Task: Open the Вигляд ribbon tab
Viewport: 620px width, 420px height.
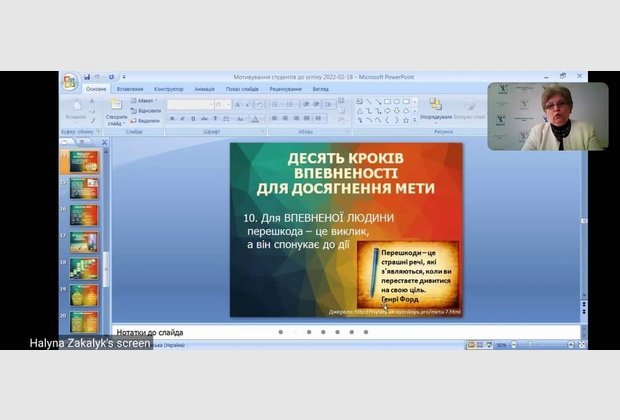Action: pyautogui.click(x=320, y=89)
